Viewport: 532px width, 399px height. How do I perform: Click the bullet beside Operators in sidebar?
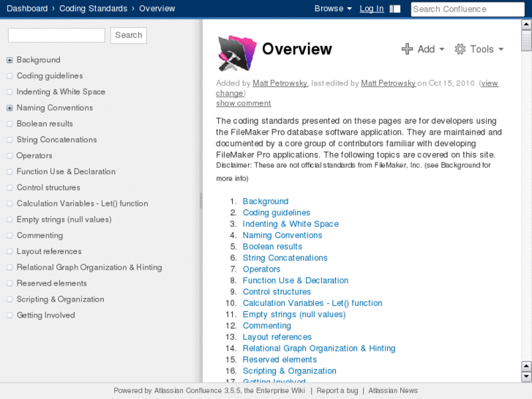[10, 156]
